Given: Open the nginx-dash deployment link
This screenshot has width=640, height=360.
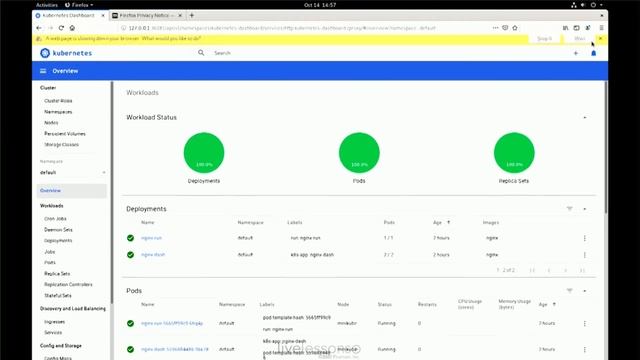Looking at the screenshot, I should click(153, 255).
